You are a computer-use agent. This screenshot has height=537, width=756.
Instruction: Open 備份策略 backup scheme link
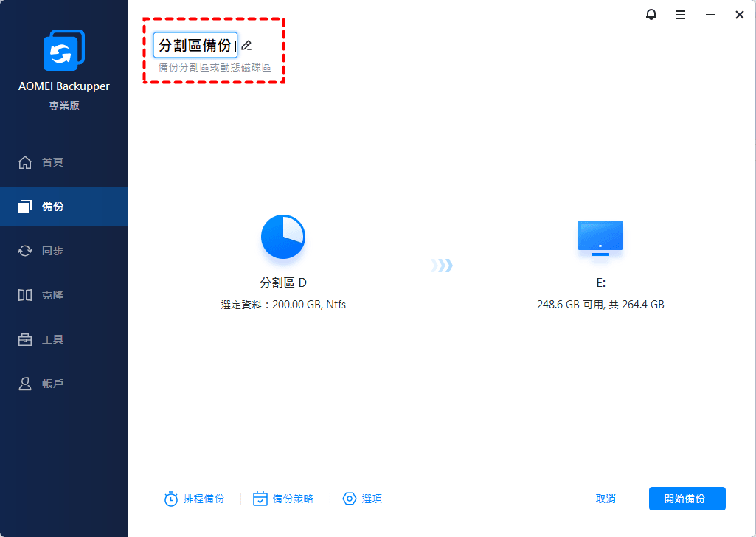[x=283, y=499]
